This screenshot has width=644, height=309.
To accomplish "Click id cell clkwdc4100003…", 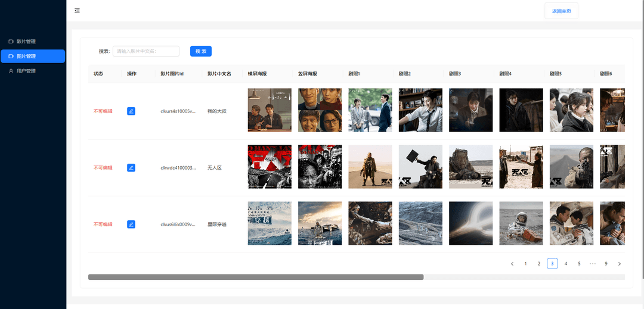I will [x=178, y=168].
